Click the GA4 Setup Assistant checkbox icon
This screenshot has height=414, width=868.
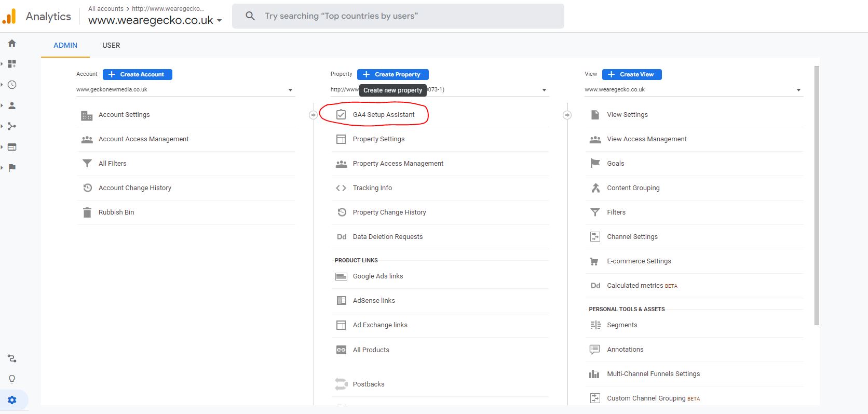341,115
